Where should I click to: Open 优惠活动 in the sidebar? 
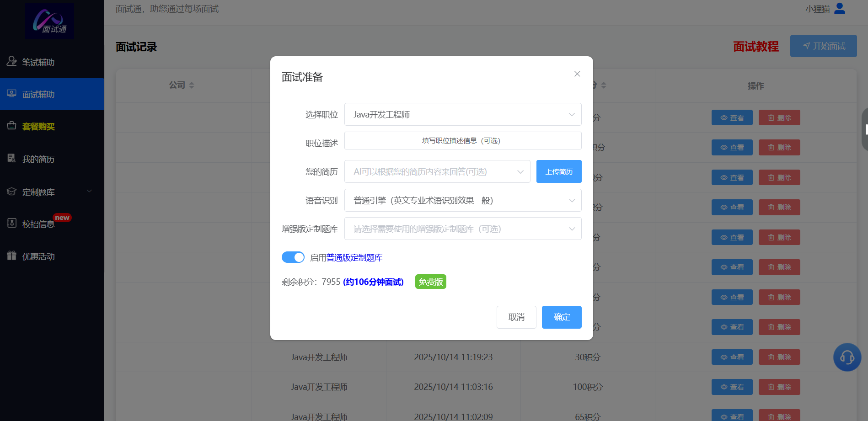52,256
